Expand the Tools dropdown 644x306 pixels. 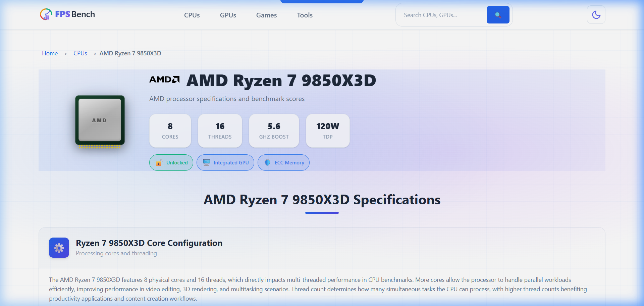pos(305,15)
